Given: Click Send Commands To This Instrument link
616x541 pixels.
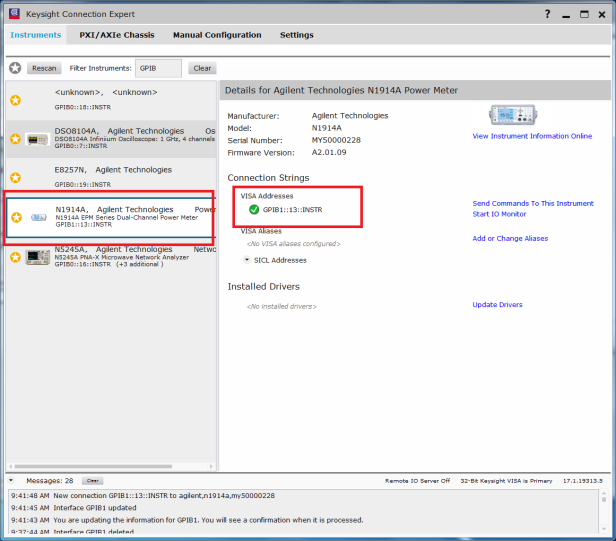Looking at the screenshot, I should point(532,203).
